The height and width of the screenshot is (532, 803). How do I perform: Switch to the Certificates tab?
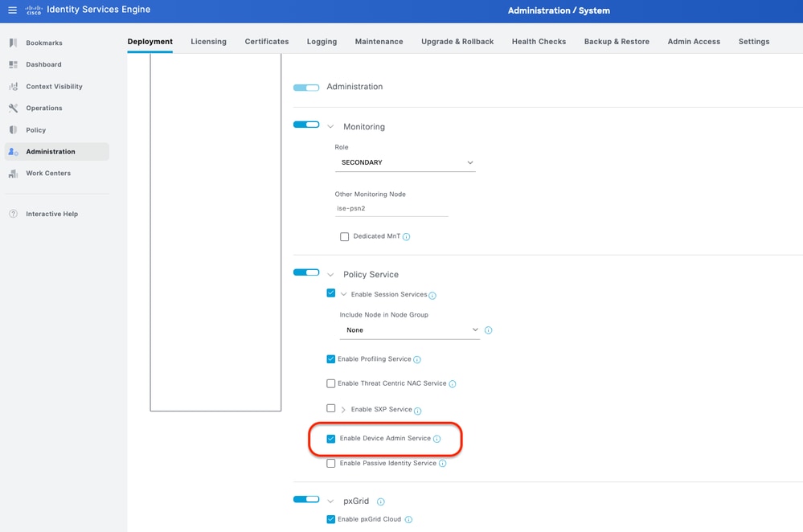tap(267, 42)
